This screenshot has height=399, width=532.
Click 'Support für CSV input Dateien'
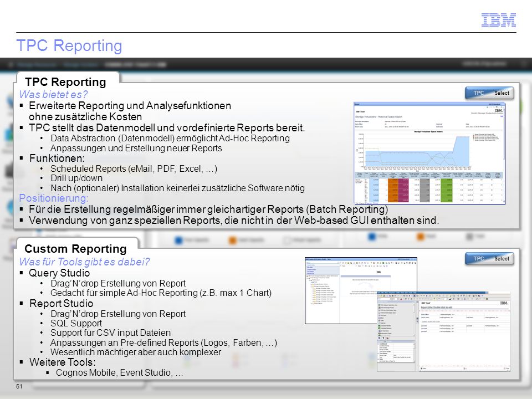pos(110,333)
